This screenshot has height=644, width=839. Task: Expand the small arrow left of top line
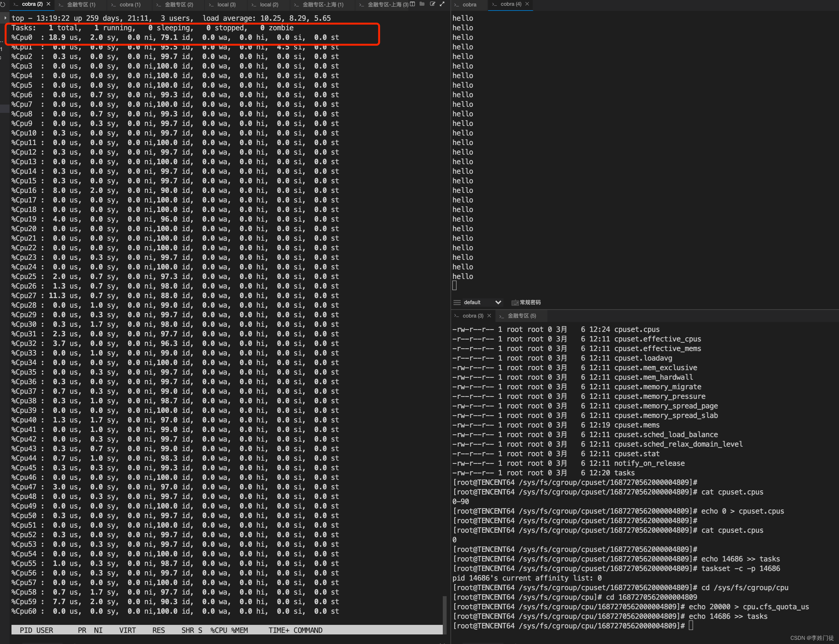[5, 18]
